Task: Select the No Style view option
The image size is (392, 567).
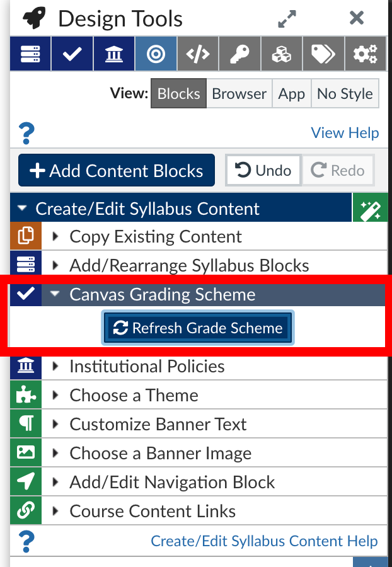Action: pos(345,93)
